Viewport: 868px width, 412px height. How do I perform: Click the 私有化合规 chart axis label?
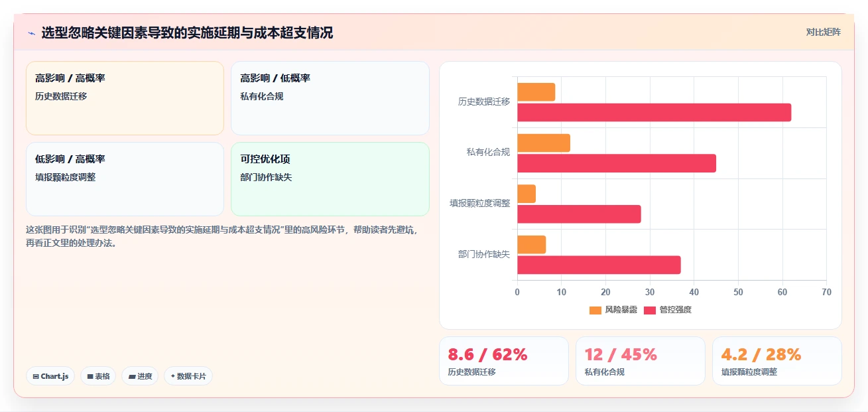pos(488,153)
